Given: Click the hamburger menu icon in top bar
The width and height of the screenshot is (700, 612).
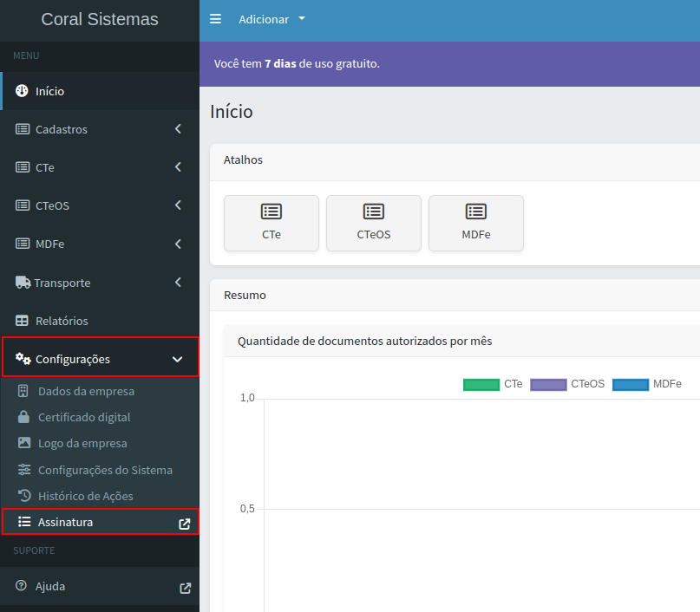Looking at the screenshot, I should tap(215, 19).
